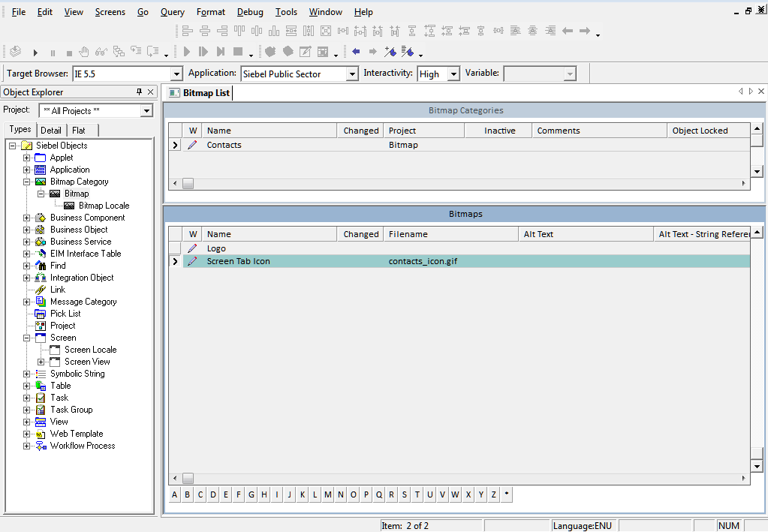768x532 pixels.
Task: Collapse the Bitmap Category tree node
Action: (x=26, y=182)
